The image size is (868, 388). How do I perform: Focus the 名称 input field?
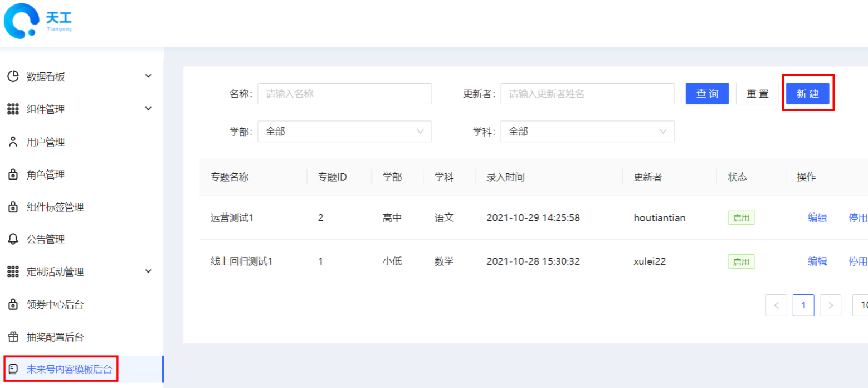[344, 94]
